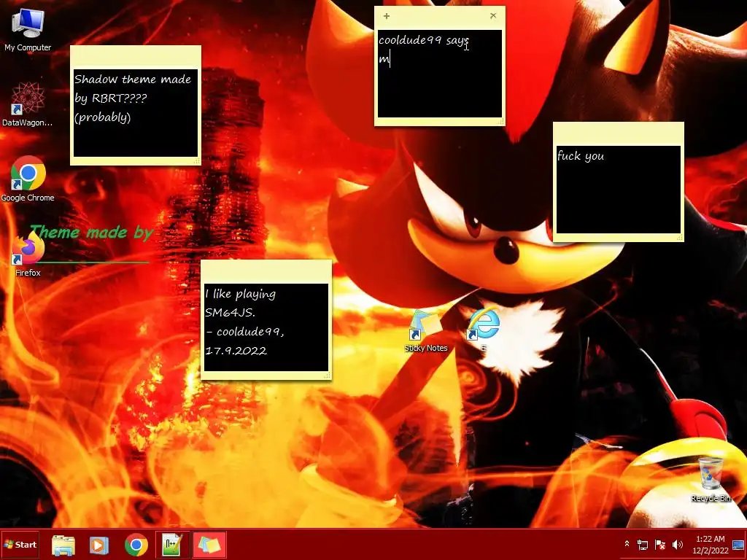The width and height of the screenshot is (747, 560).
Task: Open File Explorer from the taskbar
Action: [x=63, y=545]
